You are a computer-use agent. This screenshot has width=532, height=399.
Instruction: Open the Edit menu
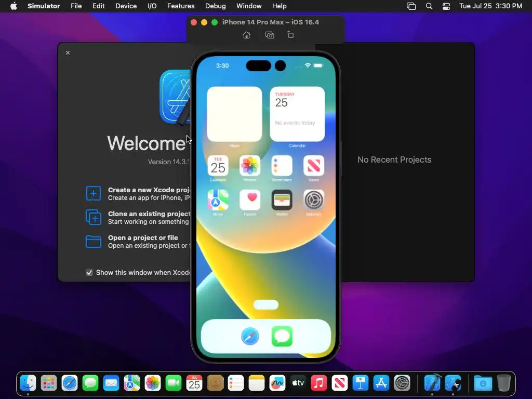click(98, 6)
